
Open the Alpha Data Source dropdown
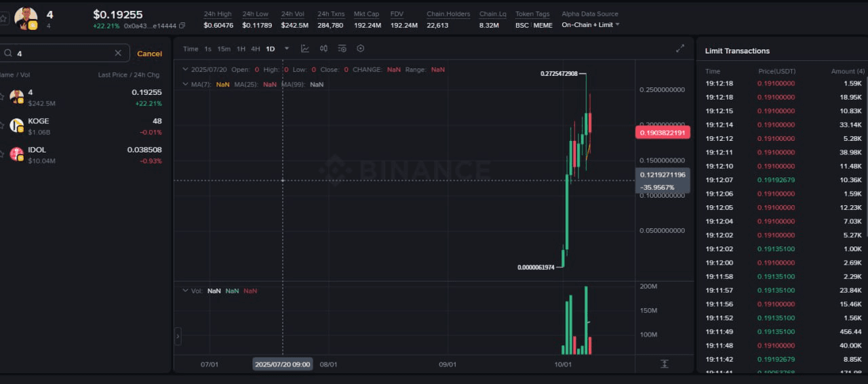[x=590, y=25]
